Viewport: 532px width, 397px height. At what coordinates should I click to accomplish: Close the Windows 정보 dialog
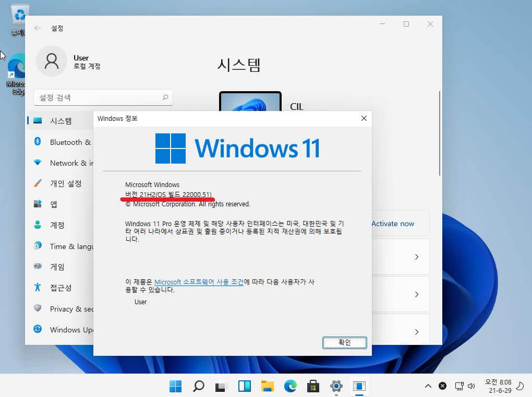(364, 118)
